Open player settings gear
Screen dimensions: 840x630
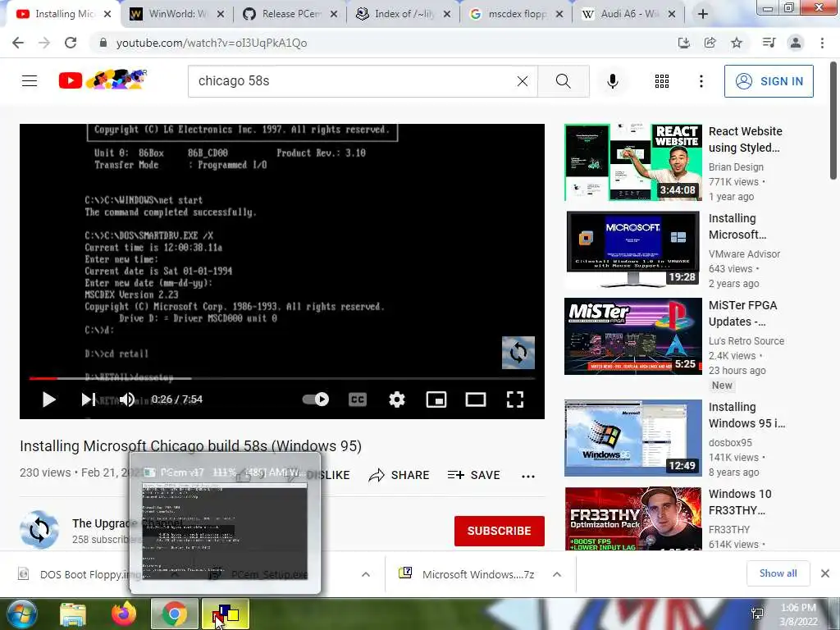pyautogui.click(x=396, y=399)
